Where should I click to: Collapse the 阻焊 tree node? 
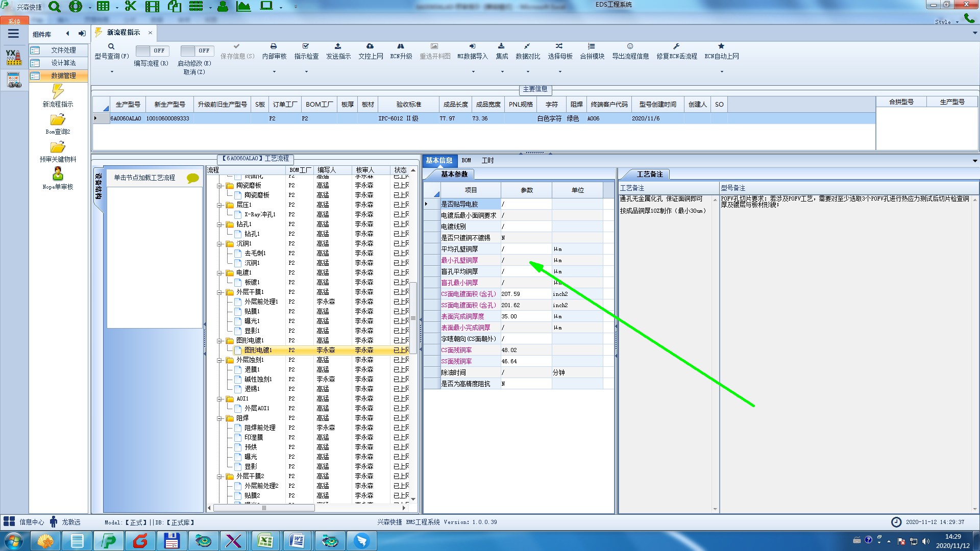click(x=219, y=418)
